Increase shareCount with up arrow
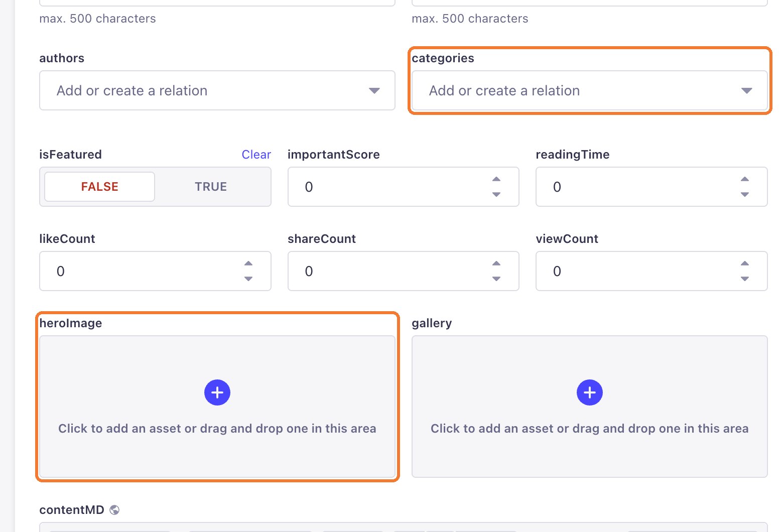 (x=496, y=263)
